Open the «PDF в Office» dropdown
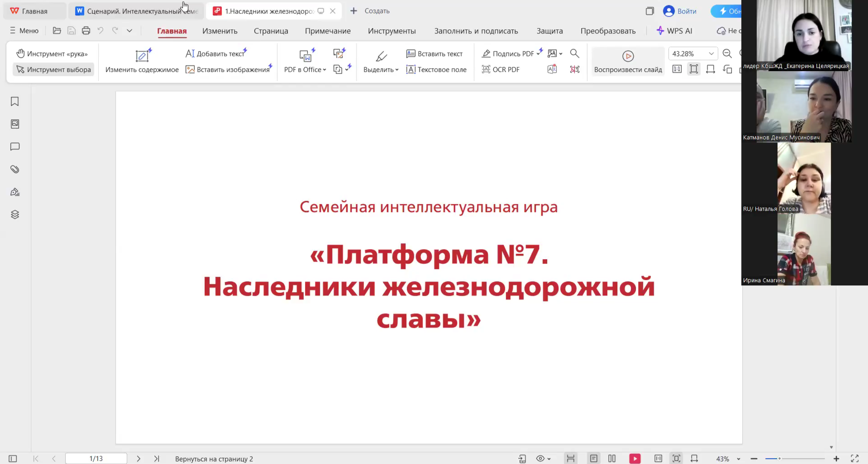This screenshot has height=464, width=868. coord(305,69)
